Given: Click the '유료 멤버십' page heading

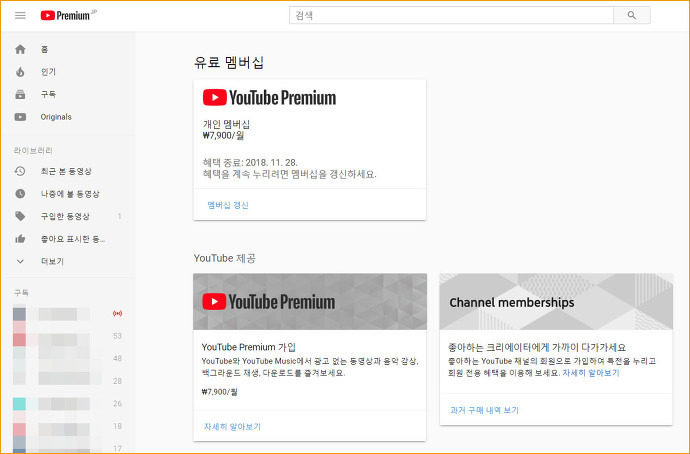Looking at the screenshot, I should 229,62.
